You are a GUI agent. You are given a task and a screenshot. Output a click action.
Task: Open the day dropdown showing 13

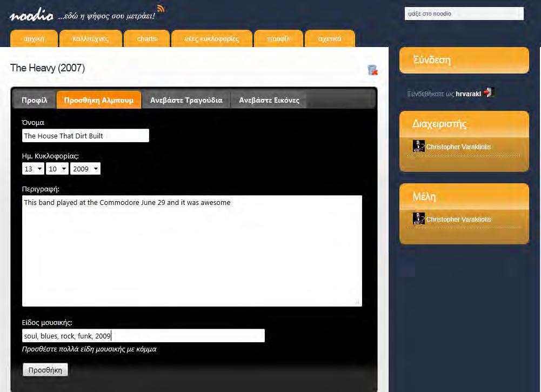33,169
